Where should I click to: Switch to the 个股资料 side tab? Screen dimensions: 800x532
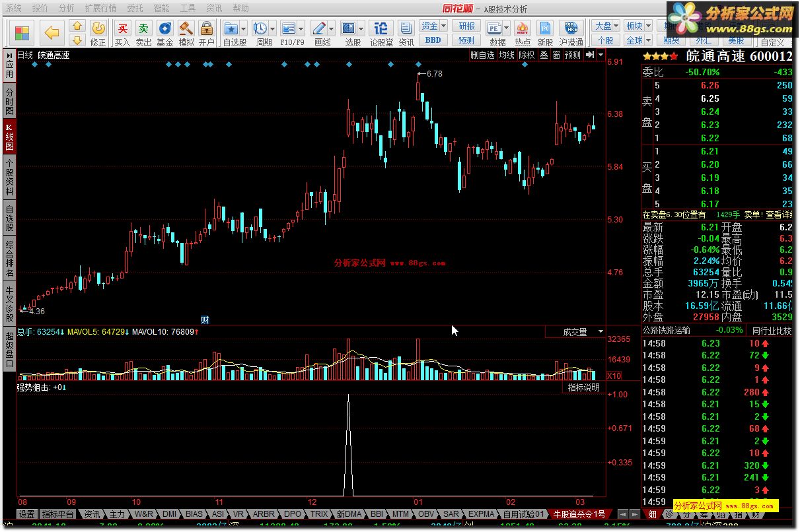[x=9, y=177]
